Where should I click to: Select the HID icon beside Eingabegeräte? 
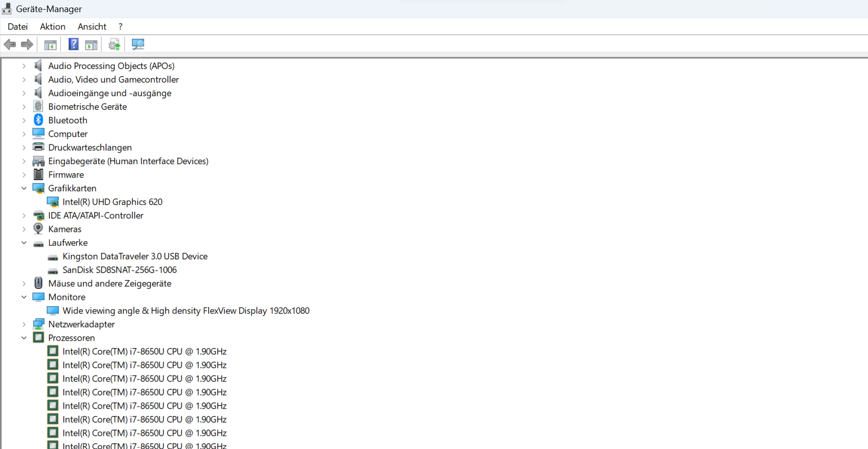click(38, 161)
